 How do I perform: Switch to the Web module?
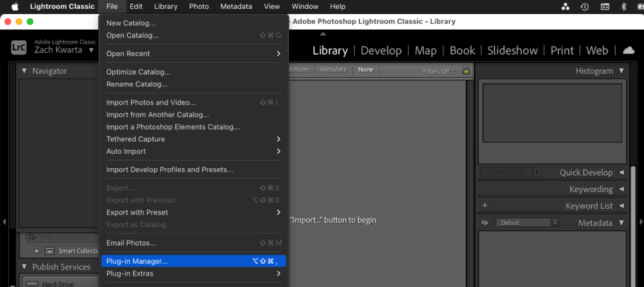click(x=597, y=50)
